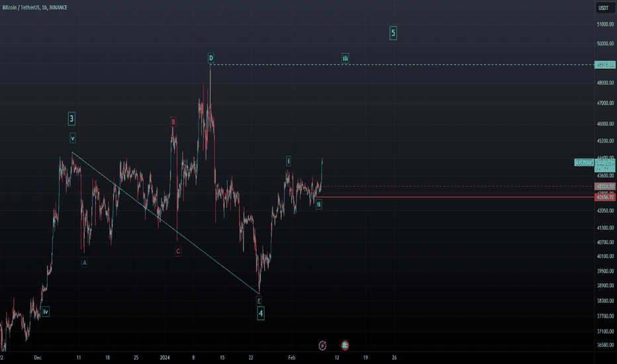The width and height of the screenshot is (617, 364).
Task: Select the sub-wave label i
Action: click(x=289, y=161)
